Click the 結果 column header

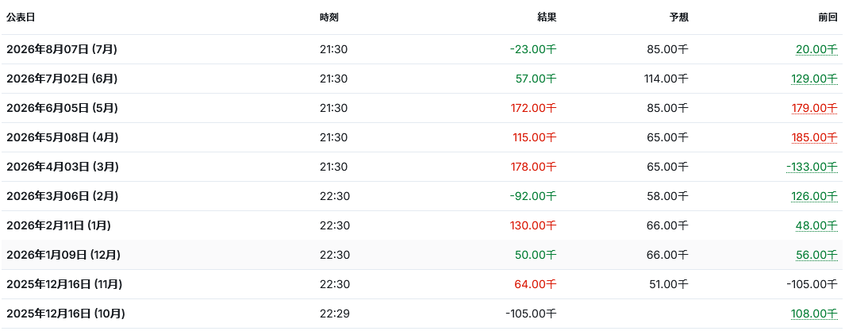547,17
